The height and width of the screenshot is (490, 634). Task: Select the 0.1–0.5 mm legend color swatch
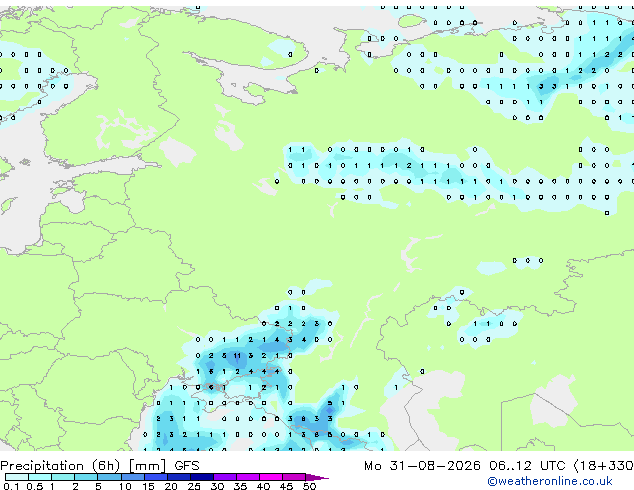point(17,477)
